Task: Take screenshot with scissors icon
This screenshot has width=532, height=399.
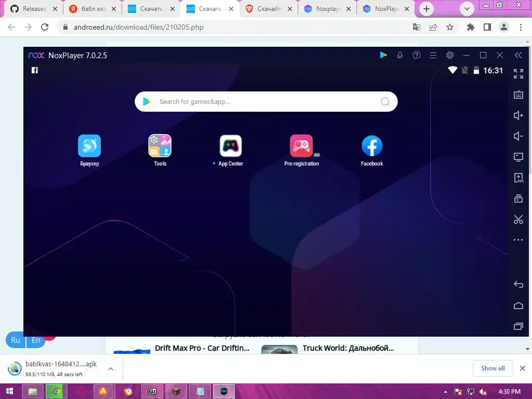Action: (518, 219)
